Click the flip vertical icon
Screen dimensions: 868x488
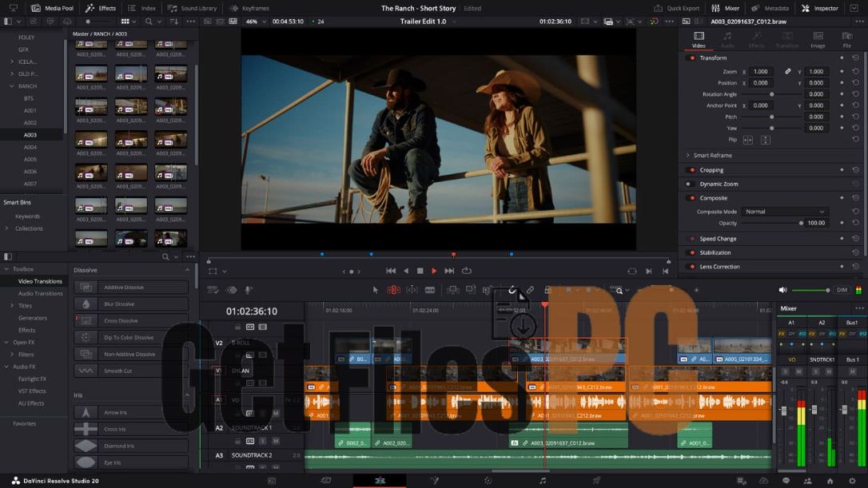tap(766, 140)
